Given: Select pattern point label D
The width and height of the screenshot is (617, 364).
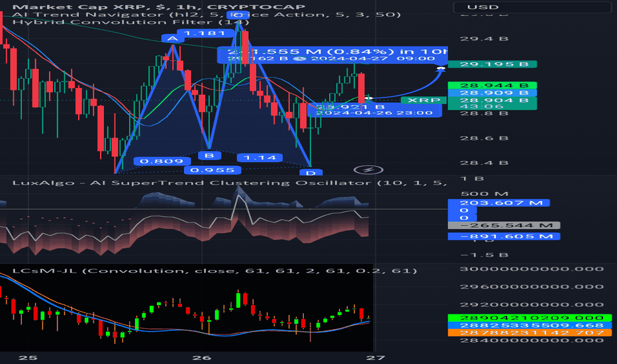Looking at the screenshot, I should coord(311,172).
